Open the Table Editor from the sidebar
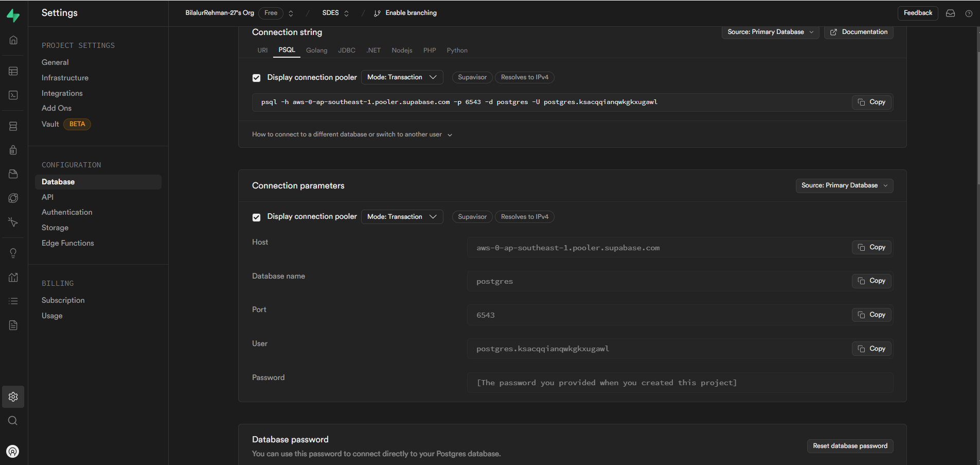 (x=13, y=71)
